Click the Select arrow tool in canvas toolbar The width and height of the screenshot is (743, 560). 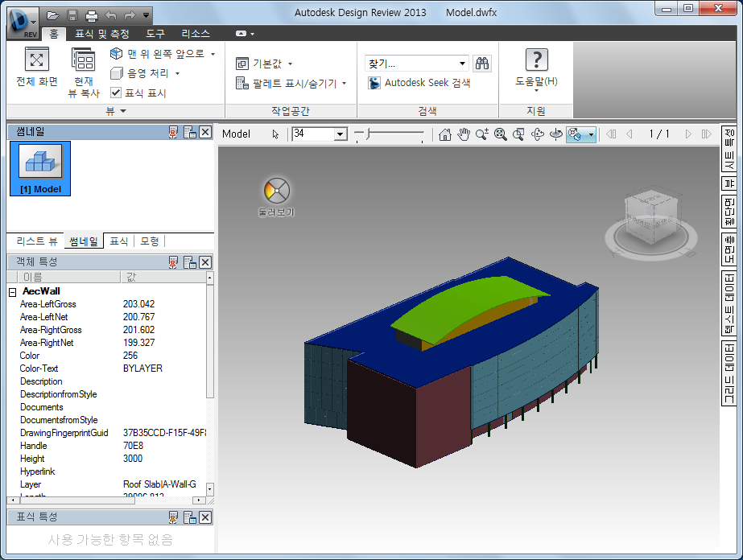click(x=276, y=134)
